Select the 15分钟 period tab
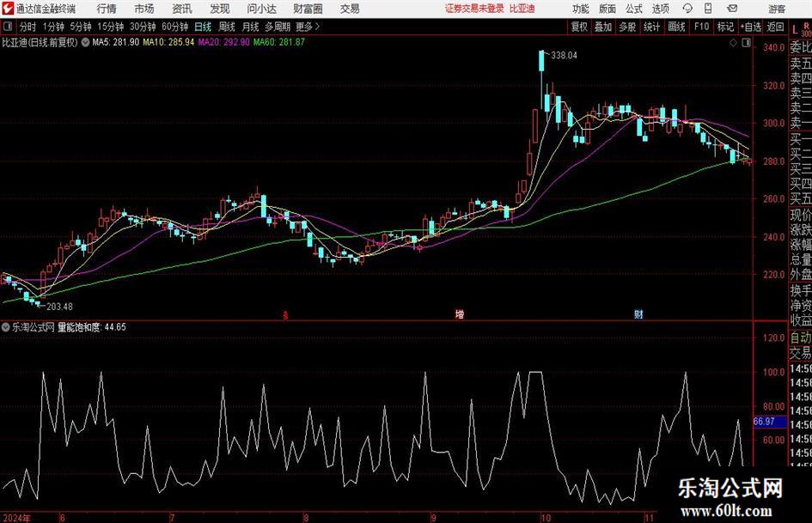This screenshot has width=812, height=523. [111, 27]
